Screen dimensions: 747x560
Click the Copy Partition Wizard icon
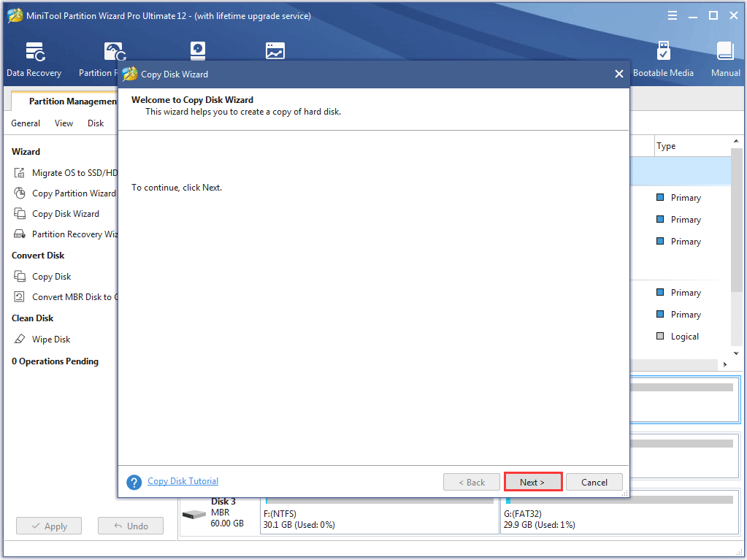[19, 193]
